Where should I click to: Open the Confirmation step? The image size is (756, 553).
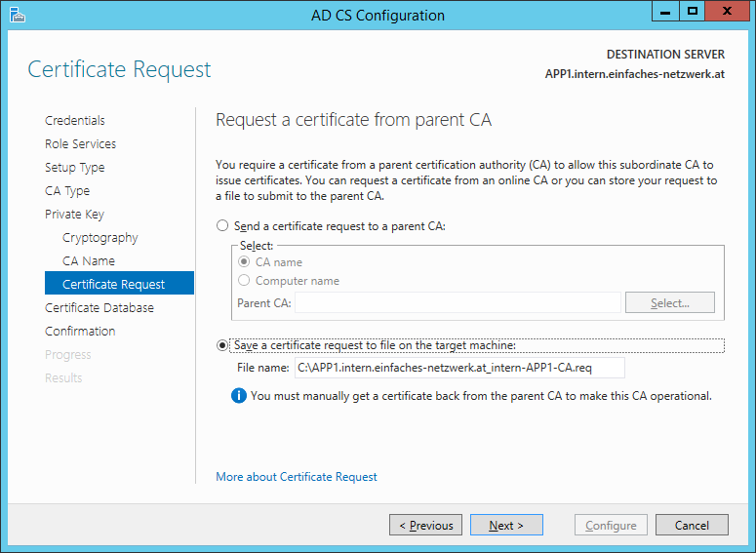(80, 332)
